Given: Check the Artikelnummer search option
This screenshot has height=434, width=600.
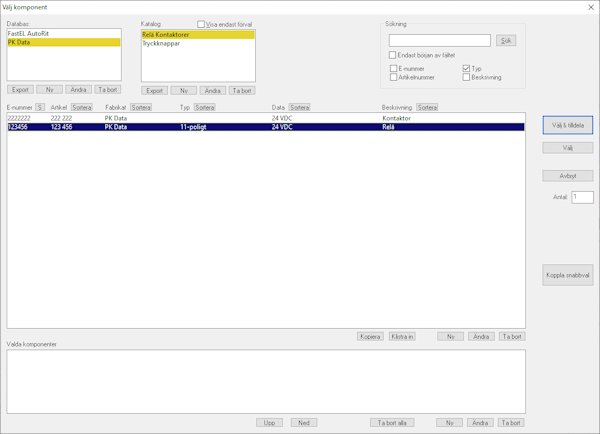Looking at the screenshot, I should [393, 77].
